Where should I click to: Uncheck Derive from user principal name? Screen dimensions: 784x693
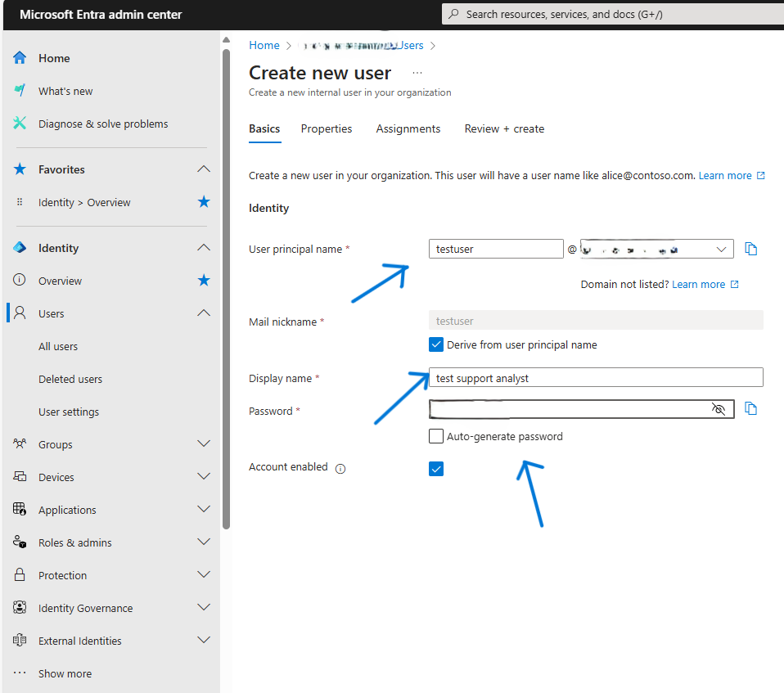436,344
